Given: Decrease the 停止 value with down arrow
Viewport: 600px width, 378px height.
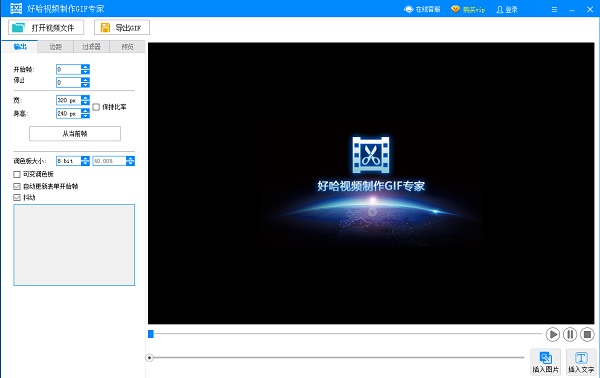Looking at the screenshot, I should [x=85, y=85].
